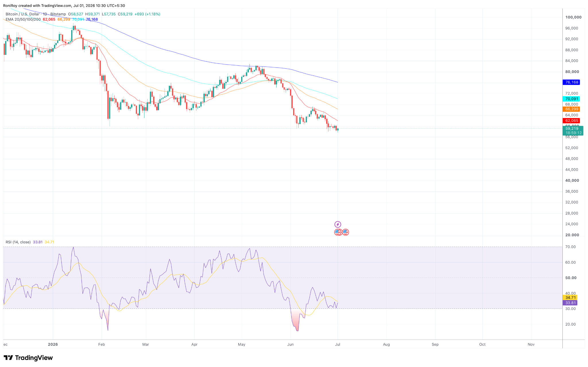The width and height of the screenshot is (588, 367).
Task: Select the RSI (14, close) indicator legend
Action: click(x=18, y=242)
